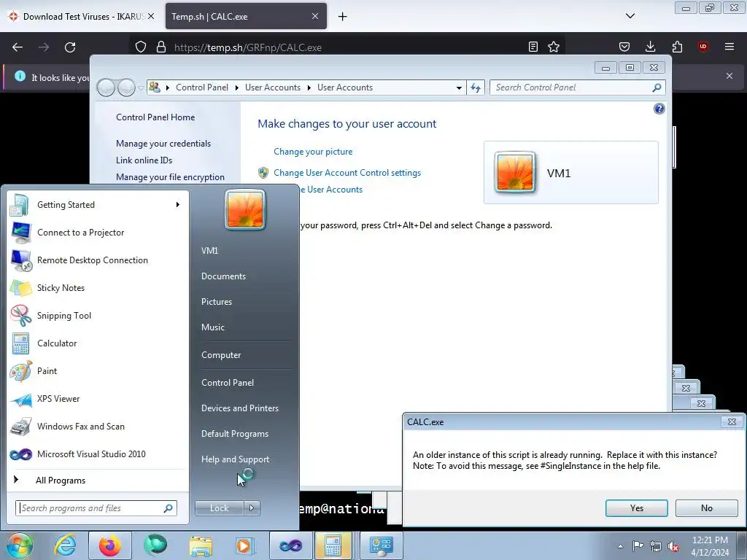
Task: Open VM1 user folder link
Action: point(209,251)
